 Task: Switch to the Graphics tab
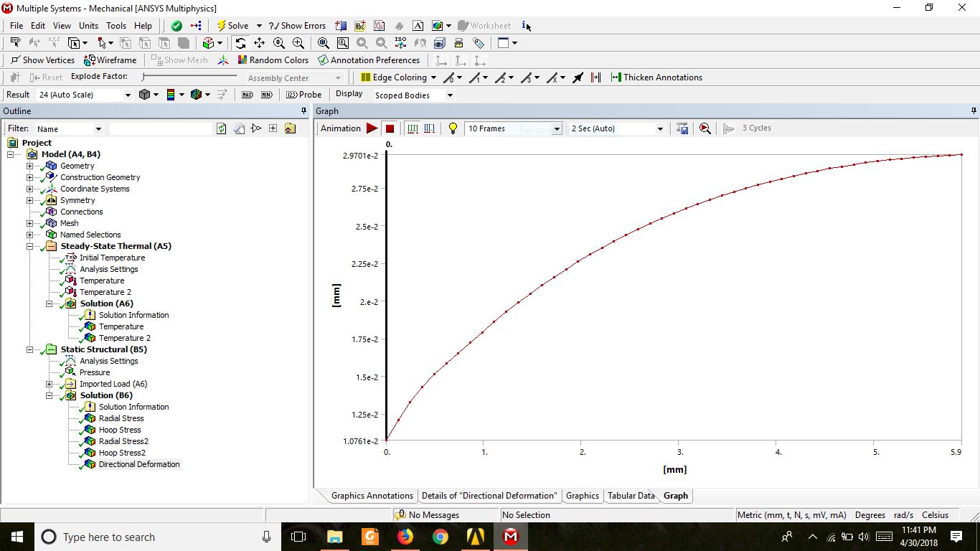(583, 496)
